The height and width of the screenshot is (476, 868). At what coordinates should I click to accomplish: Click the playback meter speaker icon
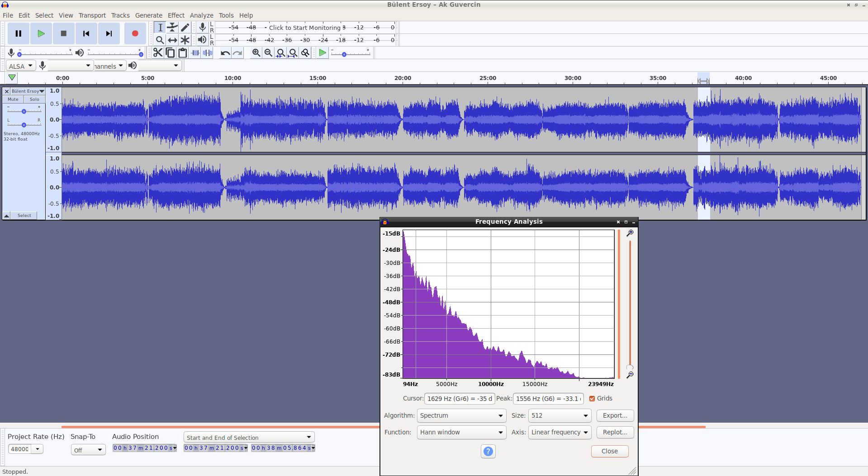tap(202, 40)
